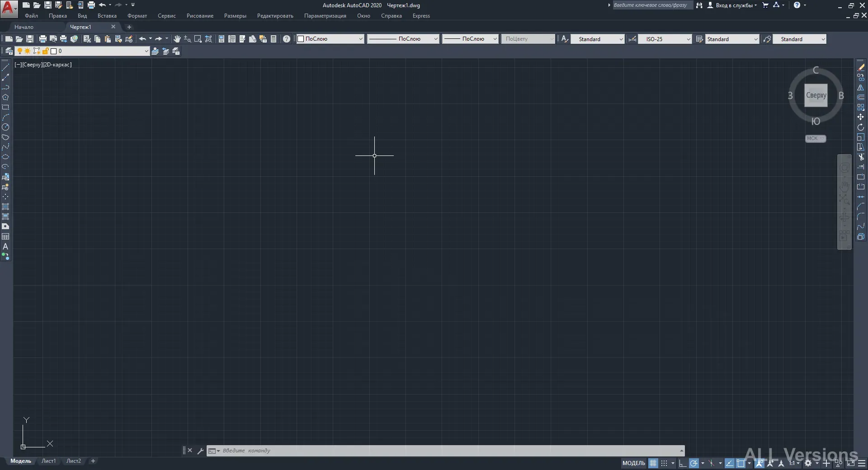Image resolution: width=868 pixels, height=470 pixels.
Task: Click the keyword search field
Action: 652,5
